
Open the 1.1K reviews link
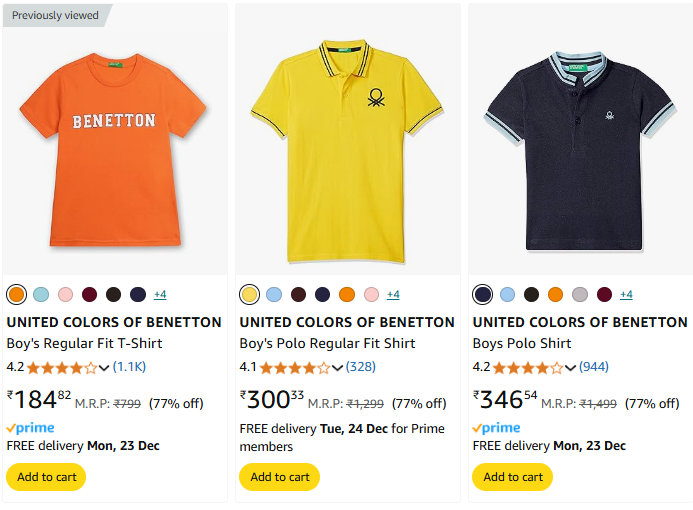(129, 367)
